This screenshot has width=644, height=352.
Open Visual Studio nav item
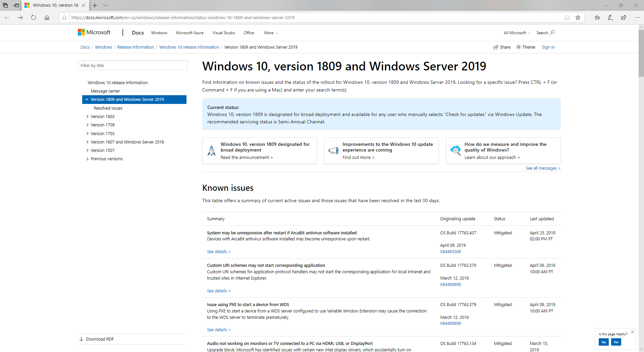pos(223,33)
